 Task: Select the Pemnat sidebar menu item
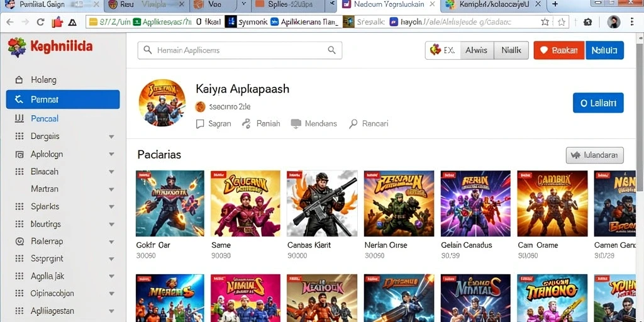tap(63, 99)
